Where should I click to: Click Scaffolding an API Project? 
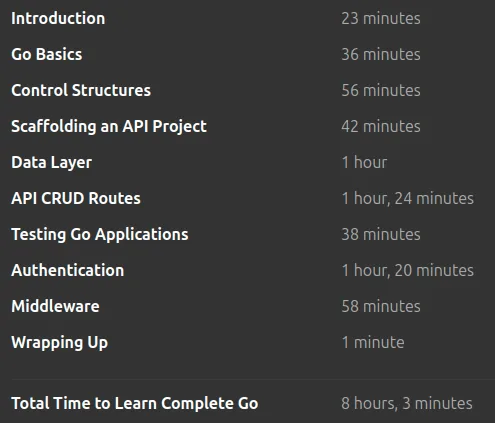click(x=109, y=127)
